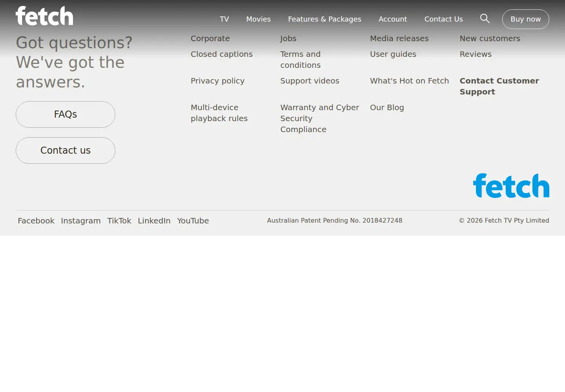The width and height of the screenshot is (565, 392).
Task: Open the Our Blog link
Action: [387, 107]
